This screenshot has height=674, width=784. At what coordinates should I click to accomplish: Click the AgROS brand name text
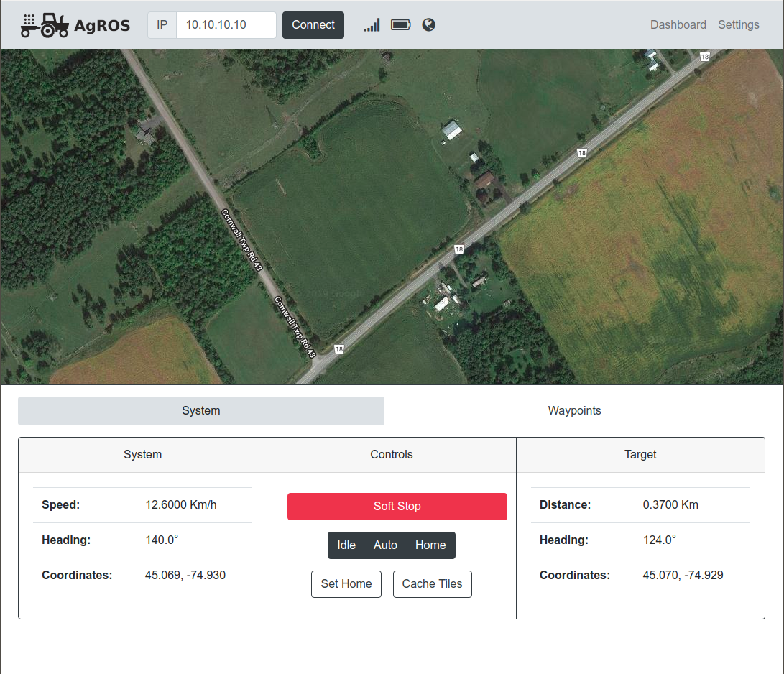pyautogui.click(x=102, y=27)
